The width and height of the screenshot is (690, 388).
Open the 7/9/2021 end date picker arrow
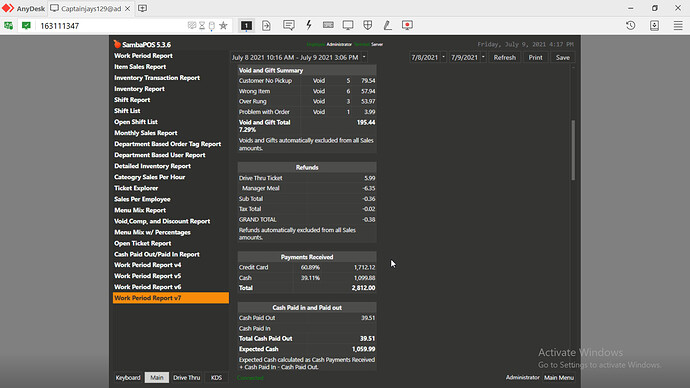483,57
